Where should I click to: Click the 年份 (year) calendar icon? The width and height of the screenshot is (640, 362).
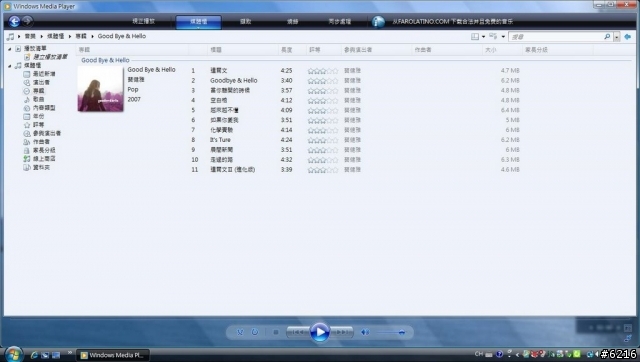tap(27, 116)
